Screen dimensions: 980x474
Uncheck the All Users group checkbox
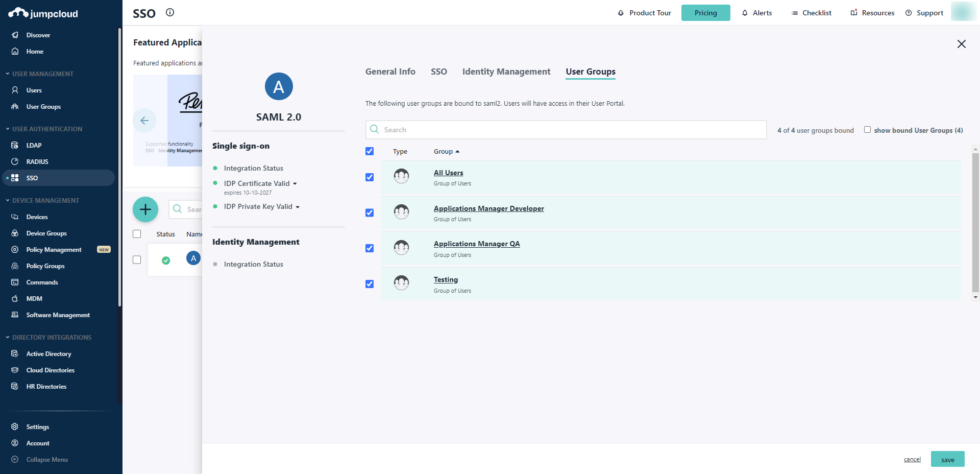[370, 177]
